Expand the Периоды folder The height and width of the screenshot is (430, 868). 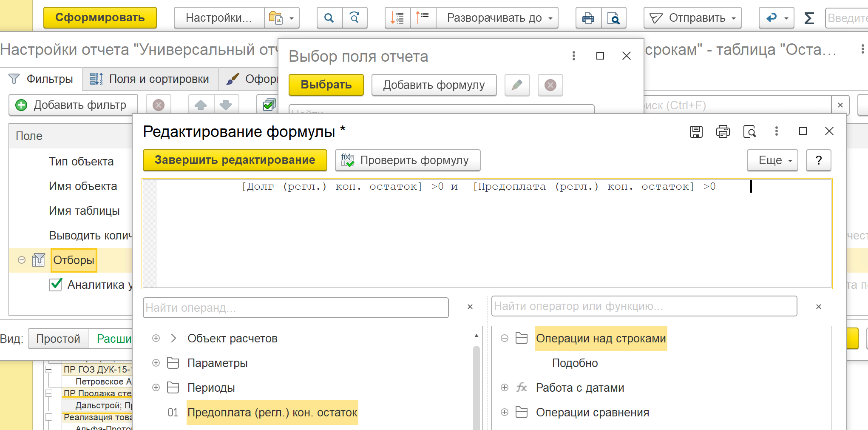coord(156,387)
